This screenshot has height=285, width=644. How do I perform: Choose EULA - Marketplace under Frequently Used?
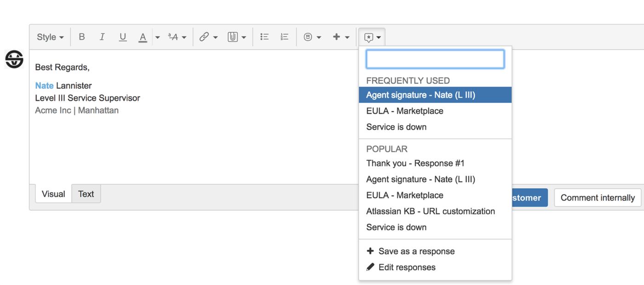(435, 111)
